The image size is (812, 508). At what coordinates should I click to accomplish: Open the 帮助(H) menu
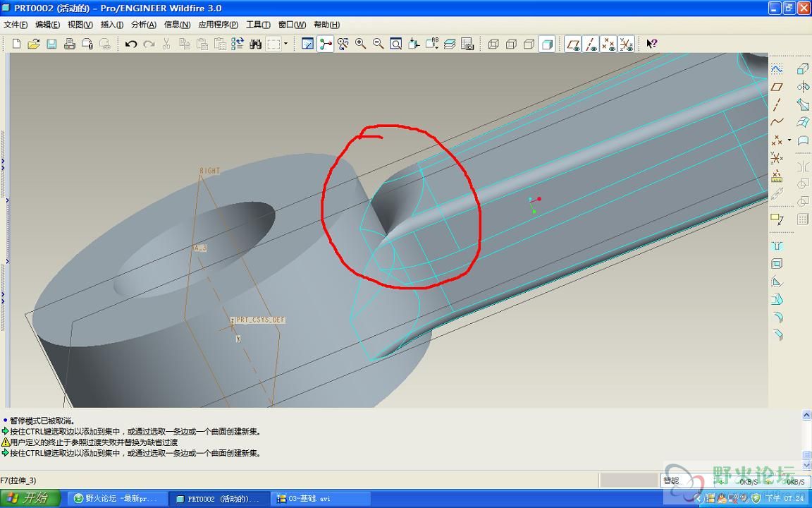click(327, 25)
